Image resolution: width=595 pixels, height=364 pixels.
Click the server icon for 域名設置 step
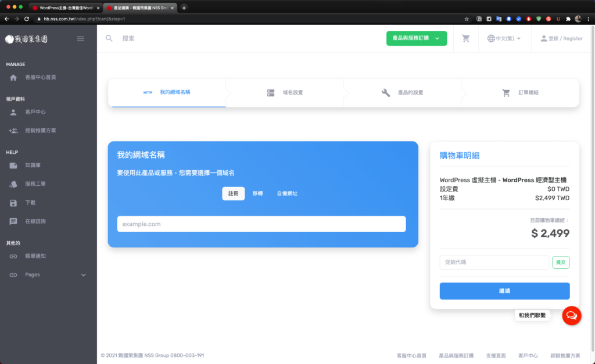271,92
